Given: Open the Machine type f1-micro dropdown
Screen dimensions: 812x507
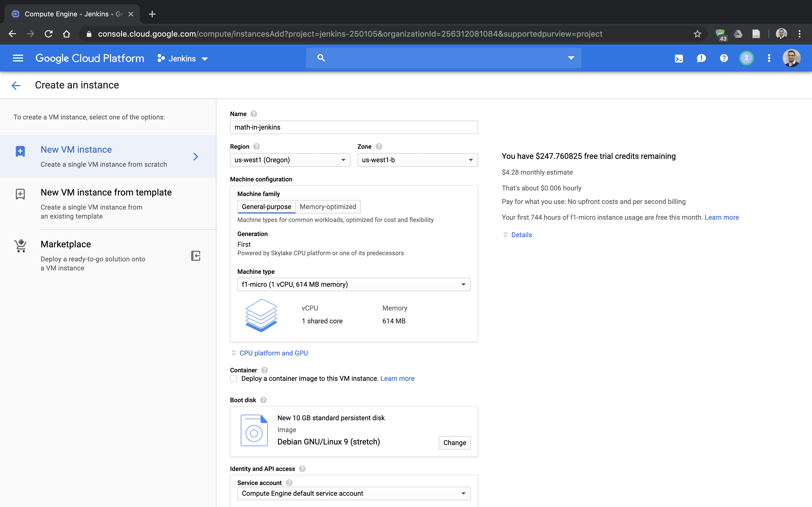Looking at the screenshot, I should point(354,284).
